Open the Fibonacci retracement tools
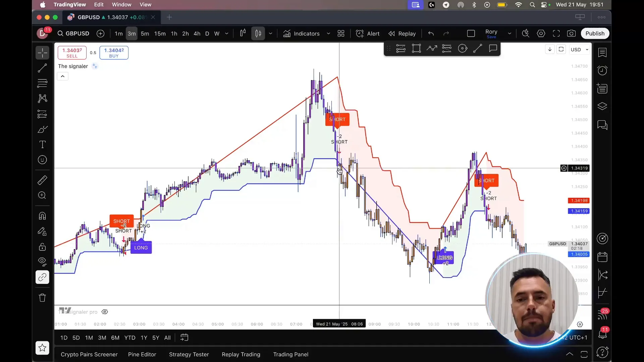The image size is (644, 362). click(42, 83)
